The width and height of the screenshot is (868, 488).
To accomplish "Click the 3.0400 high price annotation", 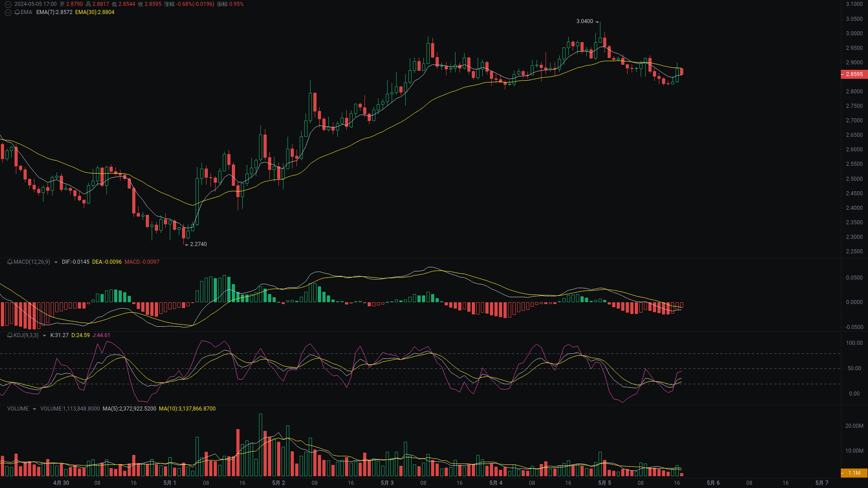I will coord(584,21).
